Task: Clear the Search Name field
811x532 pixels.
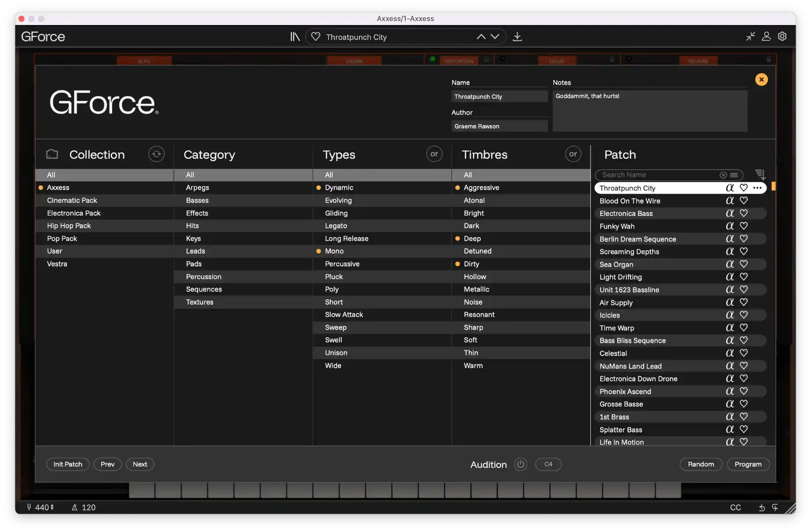Action: coord(723,175)
